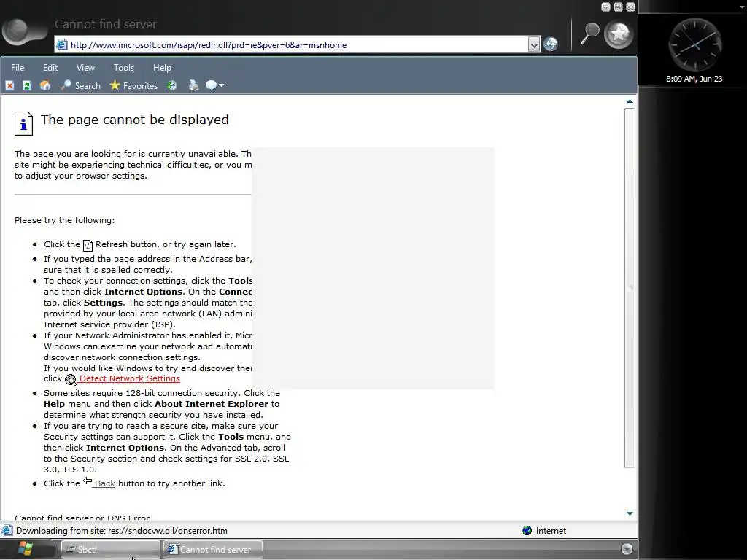Click the window rollup dropdown button
Image resolution: width=747 pixels, height=560 pixels.
605,7
